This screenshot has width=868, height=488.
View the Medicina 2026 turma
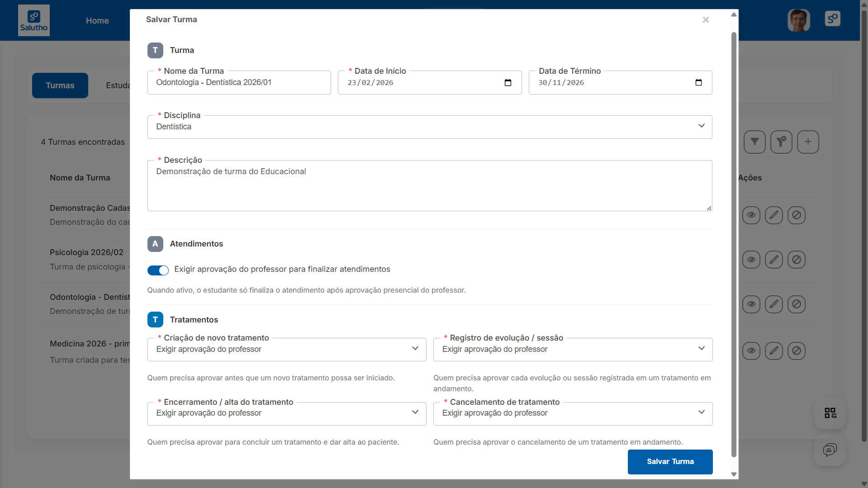point(751,351)
